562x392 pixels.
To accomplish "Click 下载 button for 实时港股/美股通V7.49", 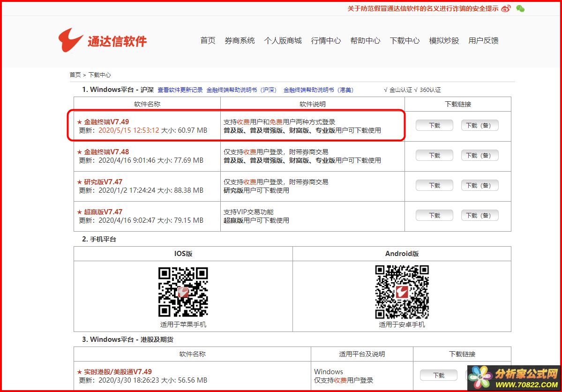I will click(439, 375).
